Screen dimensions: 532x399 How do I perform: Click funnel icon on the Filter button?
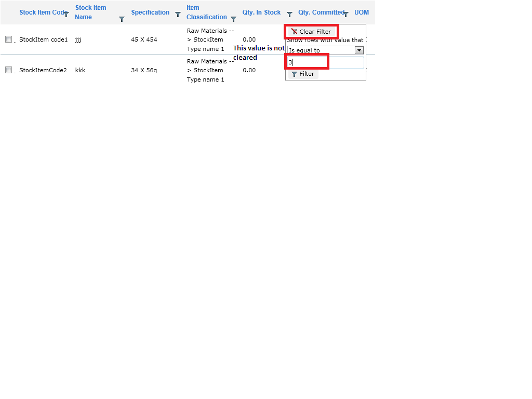(294, 74)
